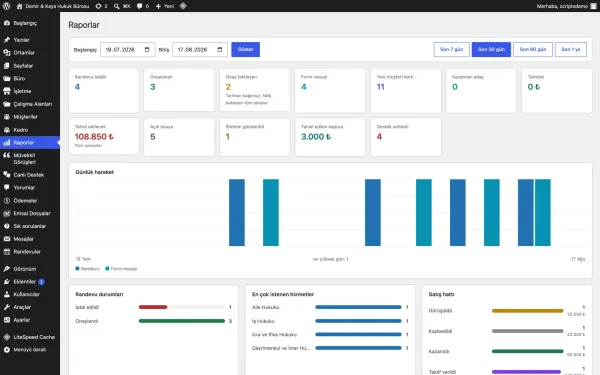
Task: Click the Form mesajı legend square
Action: click(x=107, y=269)
